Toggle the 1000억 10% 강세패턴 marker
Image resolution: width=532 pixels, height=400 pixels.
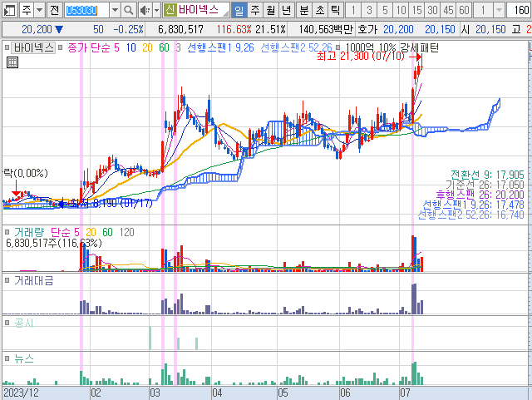[x=337, y=47]
